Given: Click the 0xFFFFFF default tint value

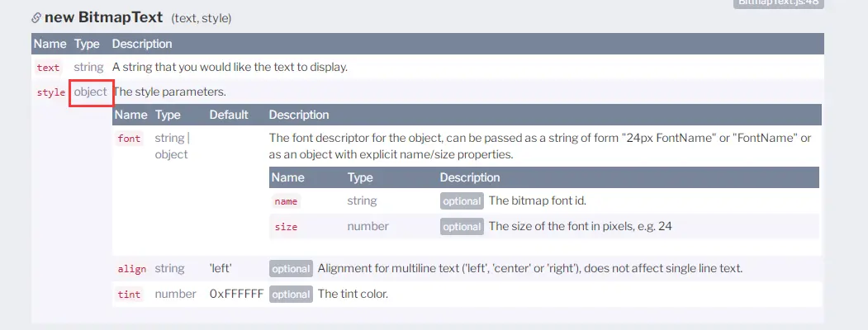Looking at the screenshot, I should (236, 295).
